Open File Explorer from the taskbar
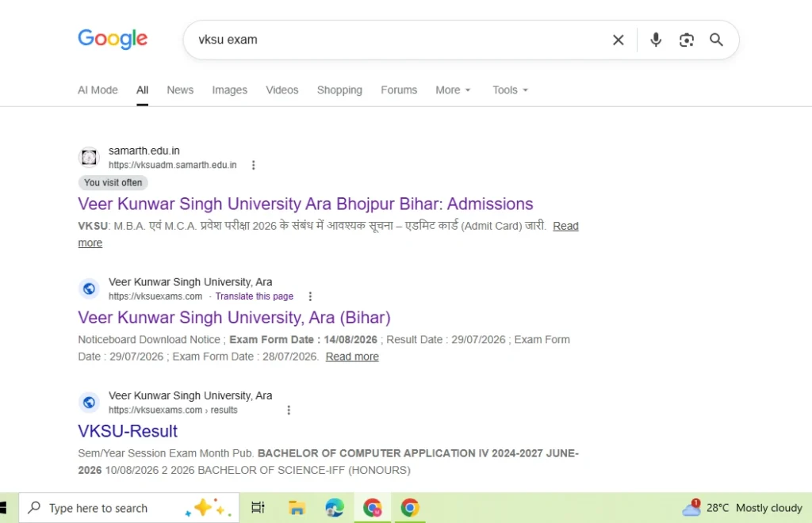812x523 pixels. click(297, 508)
